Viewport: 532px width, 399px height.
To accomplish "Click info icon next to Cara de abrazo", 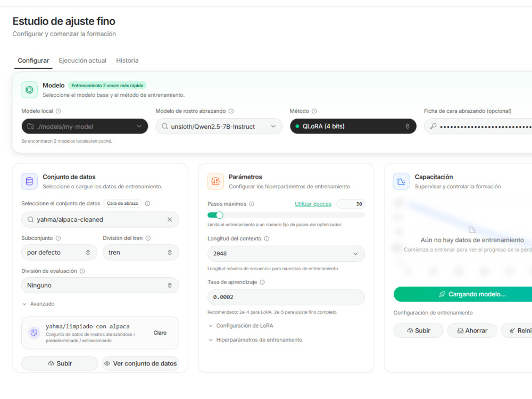I will pos(147,204).
